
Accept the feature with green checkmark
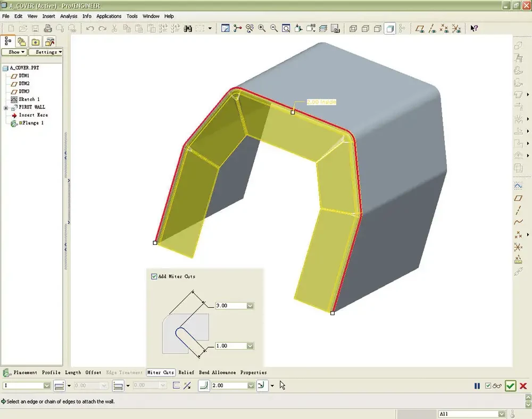[x=511, y=386]
